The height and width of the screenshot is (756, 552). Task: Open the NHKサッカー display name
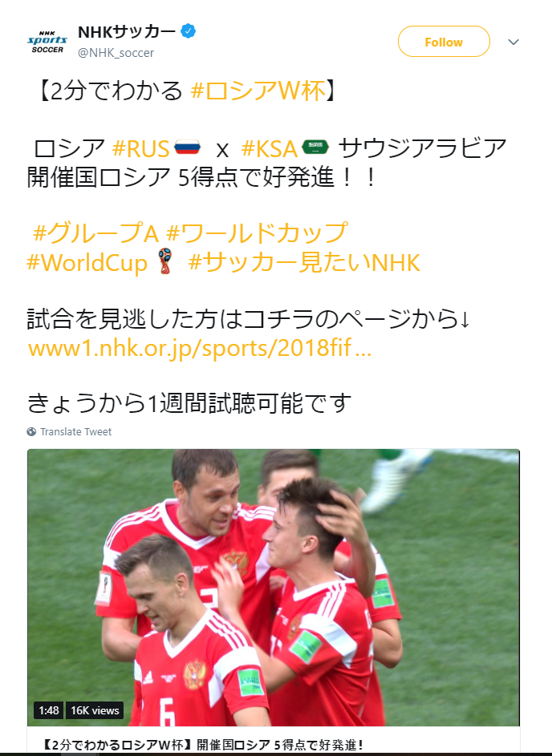[127, 32]
